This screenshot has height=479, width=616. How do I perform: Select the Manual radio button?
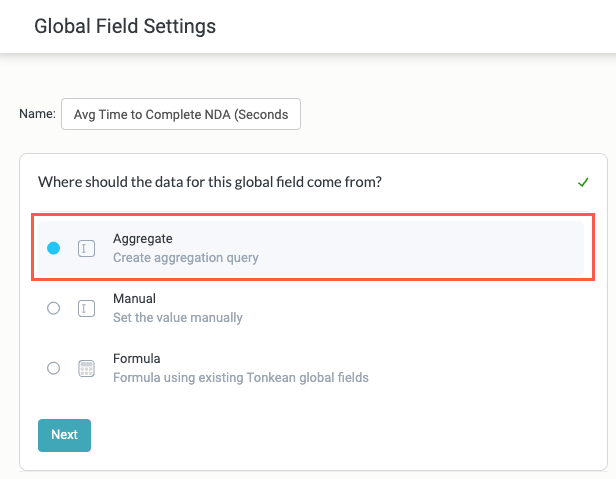pos(54,309)
